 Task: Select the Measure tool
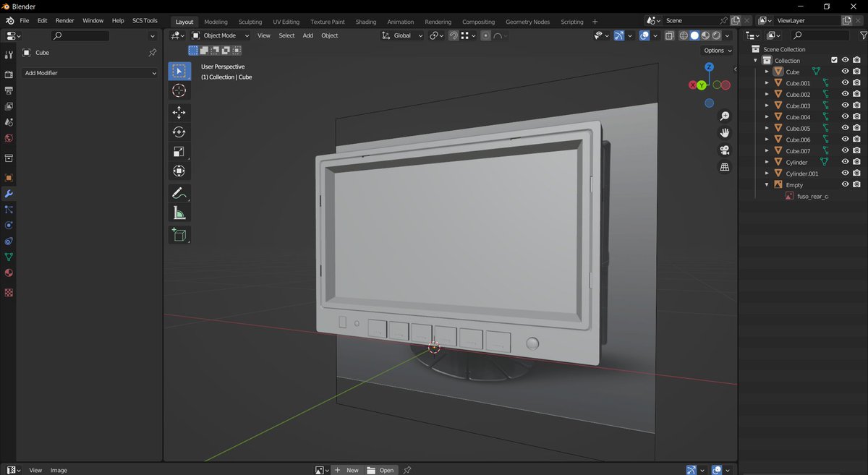click(179, 213)
